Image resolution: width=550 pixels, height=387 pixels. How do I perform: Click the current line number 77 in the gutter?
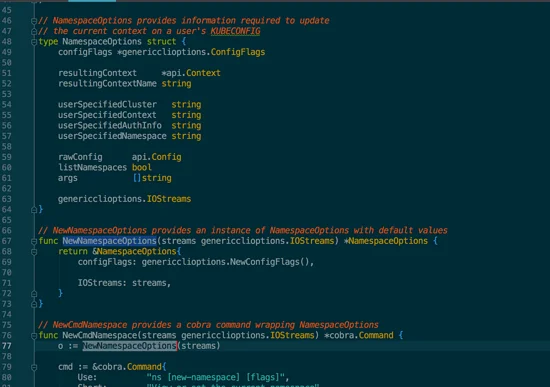6,346
